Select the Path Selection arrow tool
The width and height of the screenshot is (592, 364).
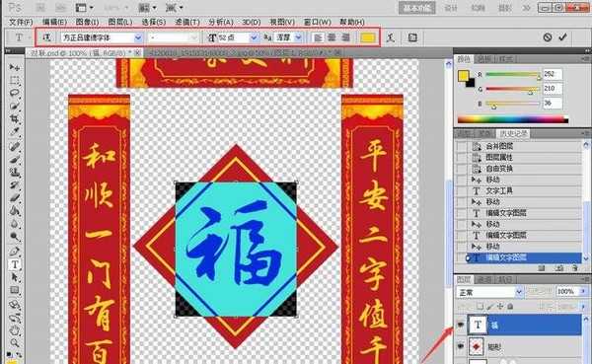(15, 277)
